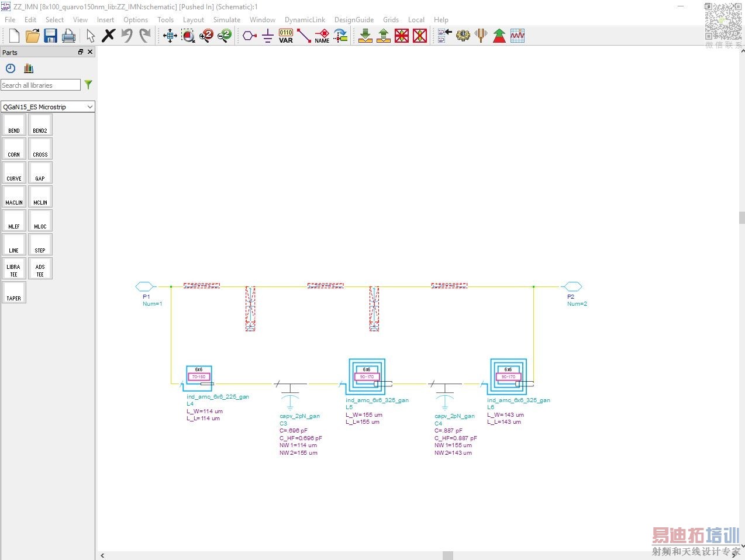Image resolution: width=745 pixels, height=560 pixels.
Task: Activate the toolbar button right of NAME
Action: click(340, 36)
